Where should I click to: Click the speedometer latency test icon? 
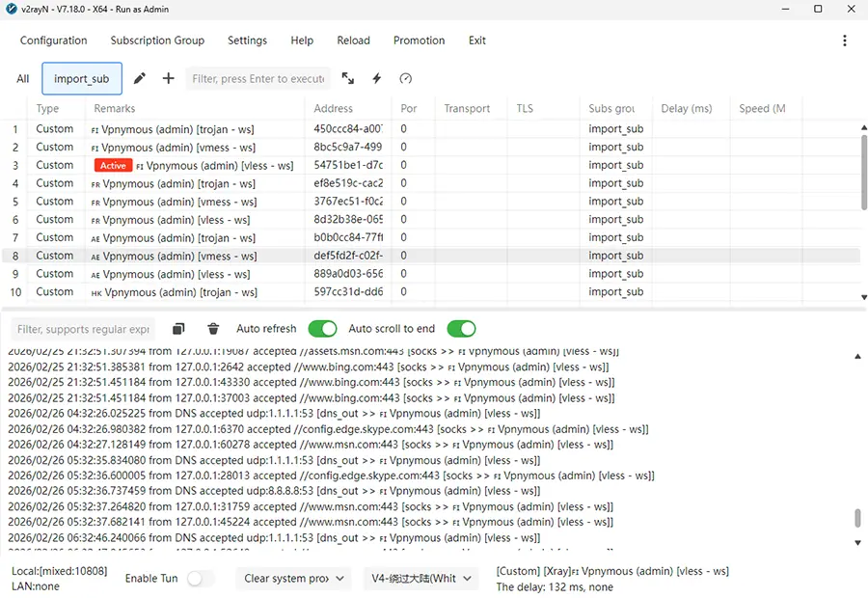(x=404, y=78)
